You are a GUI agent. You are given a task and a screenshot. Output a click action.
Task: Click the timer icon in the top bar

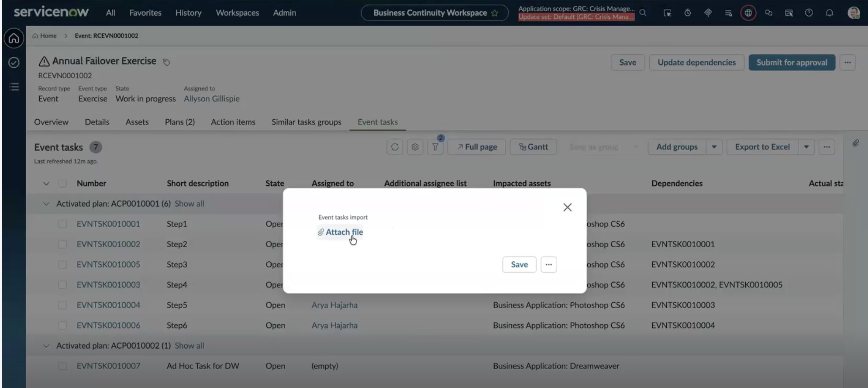pyautogui.click(x=688, y=13)
